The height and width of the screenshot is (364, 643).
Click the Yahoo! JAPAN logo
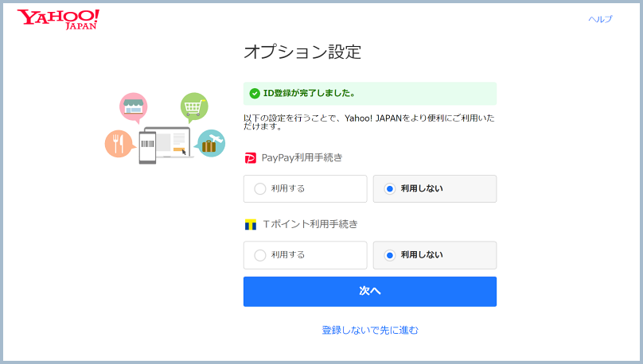(x=58, y=20)
